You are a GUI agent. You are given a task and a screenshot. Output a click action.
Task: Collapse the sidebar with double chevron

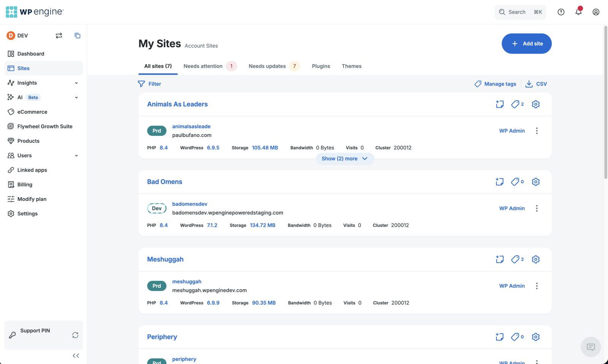[x=76, y=356]
